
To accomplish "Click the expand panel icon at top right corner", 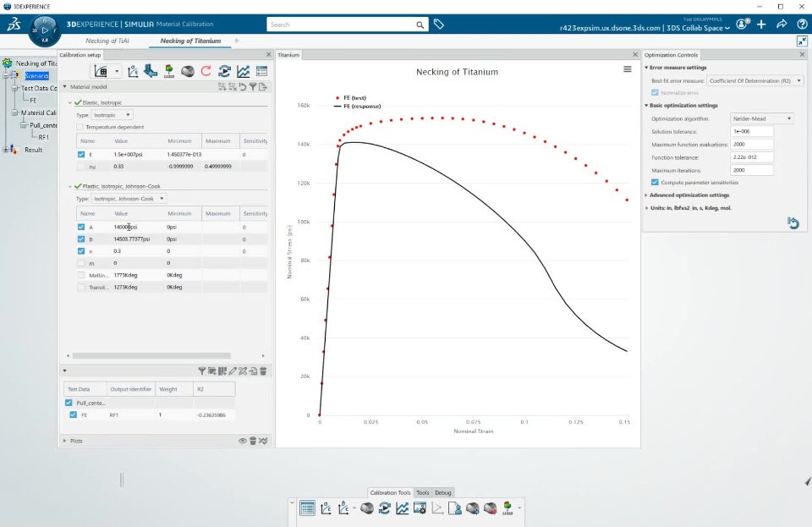I will point(802,41).
